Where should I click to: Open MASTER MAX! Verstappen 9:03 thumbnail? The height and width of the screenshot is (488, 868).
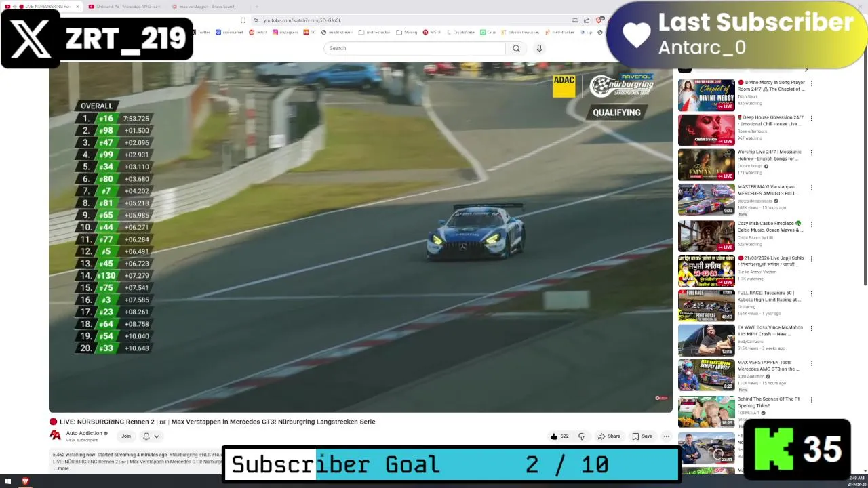point(707,200)
